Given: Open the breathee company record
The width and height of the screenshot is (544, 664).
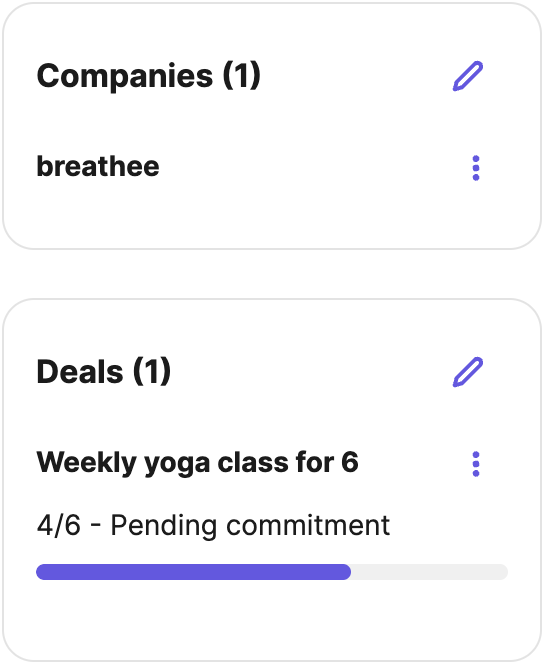Looking at the screenshot, I should [x=98, y=166].
